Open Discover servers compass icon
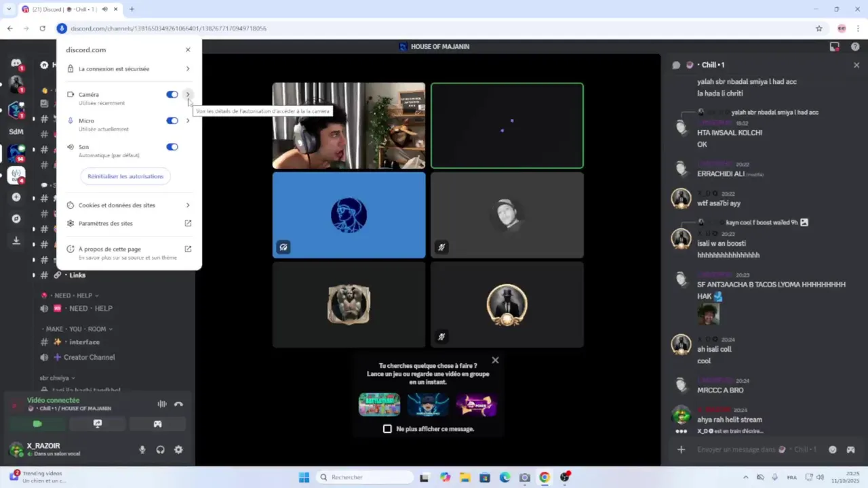Viewport: 868px width, 488px height. pyautogui.click(x=16, y=219)
